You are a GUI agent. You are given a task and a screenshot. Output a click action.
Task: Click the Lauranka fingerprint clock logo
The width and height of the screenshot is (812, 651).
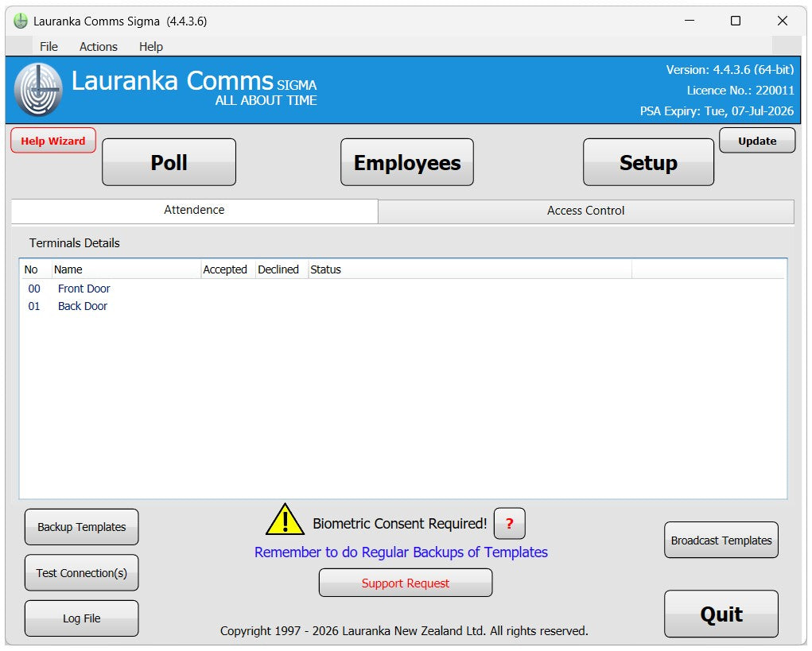tap(38, 90)
